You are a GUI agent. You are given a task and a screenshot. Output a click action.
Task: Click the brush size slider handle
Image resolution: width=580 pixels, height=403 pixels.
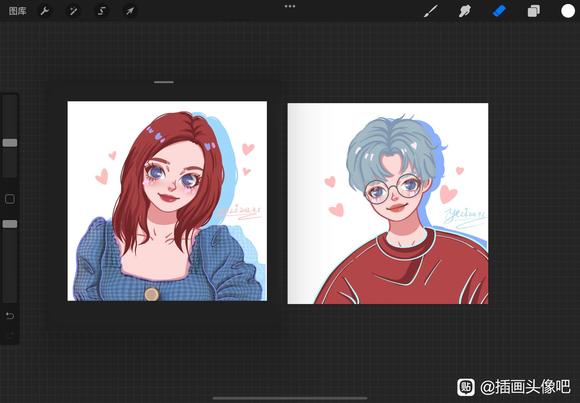pos(10,143)
